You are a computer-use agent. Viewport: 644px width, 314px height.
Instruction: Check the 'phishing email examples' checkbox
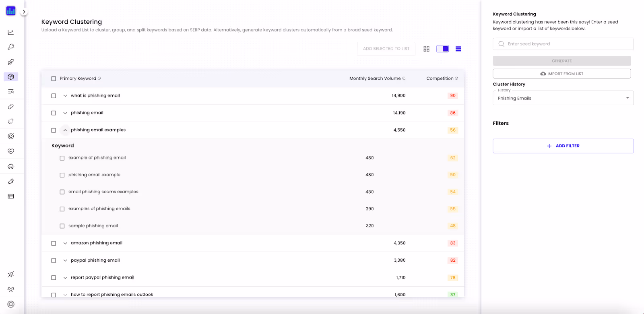[54, 130]
